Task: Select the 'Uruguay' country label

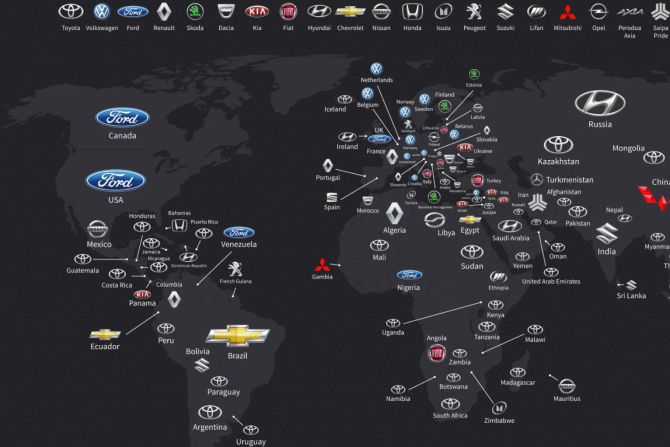Action: coord(251,442)
